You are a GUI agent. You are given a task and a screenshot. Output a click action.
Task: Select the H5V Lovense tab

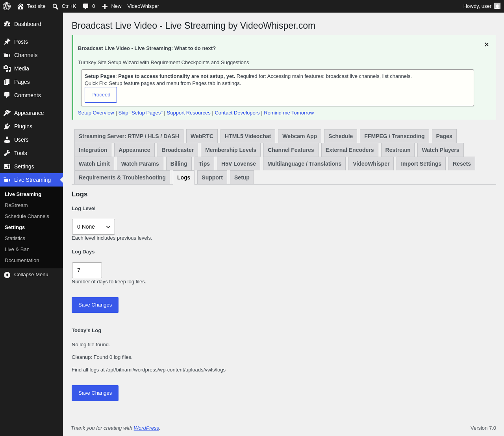(239, 164)
